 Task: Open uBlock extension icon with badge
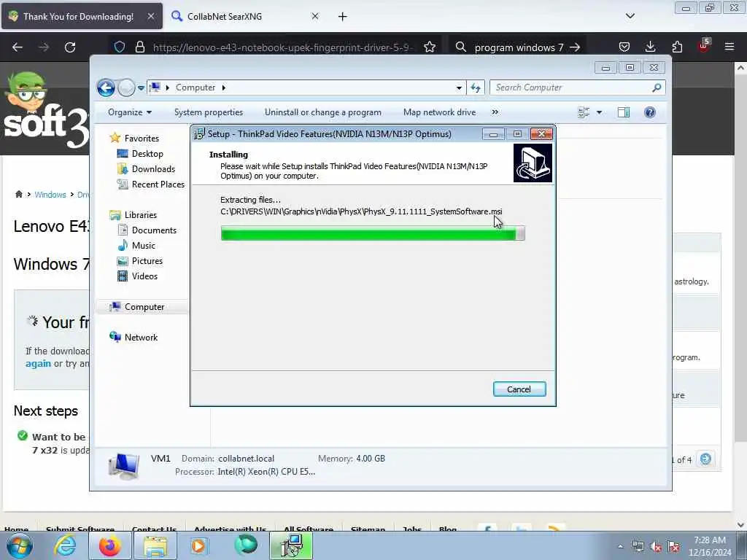coord(704,46)
